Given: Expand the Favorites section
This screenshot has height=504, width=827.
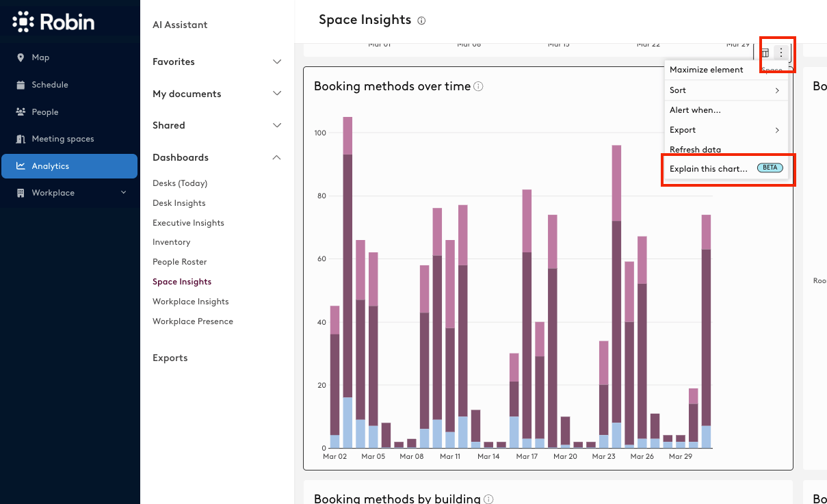Looking at the screenshot, I should coord(217,62).
